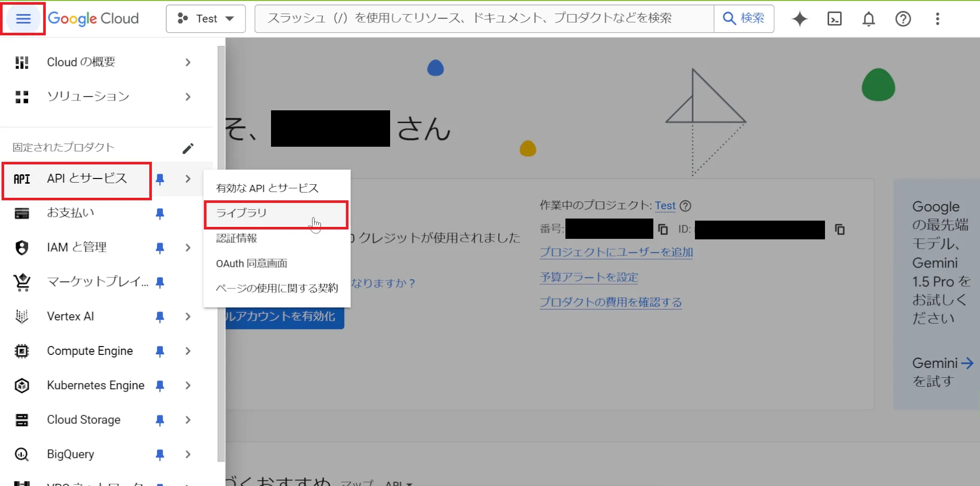
Task: Unpin マーケットプレイス product
Action: pos(160,282)
